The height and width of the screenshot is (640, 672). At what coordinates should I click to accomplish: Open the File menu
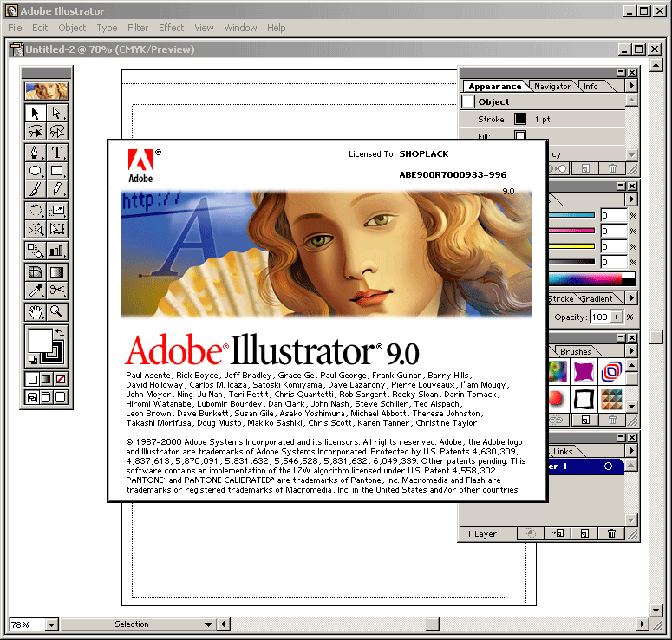tap(15, 28)
